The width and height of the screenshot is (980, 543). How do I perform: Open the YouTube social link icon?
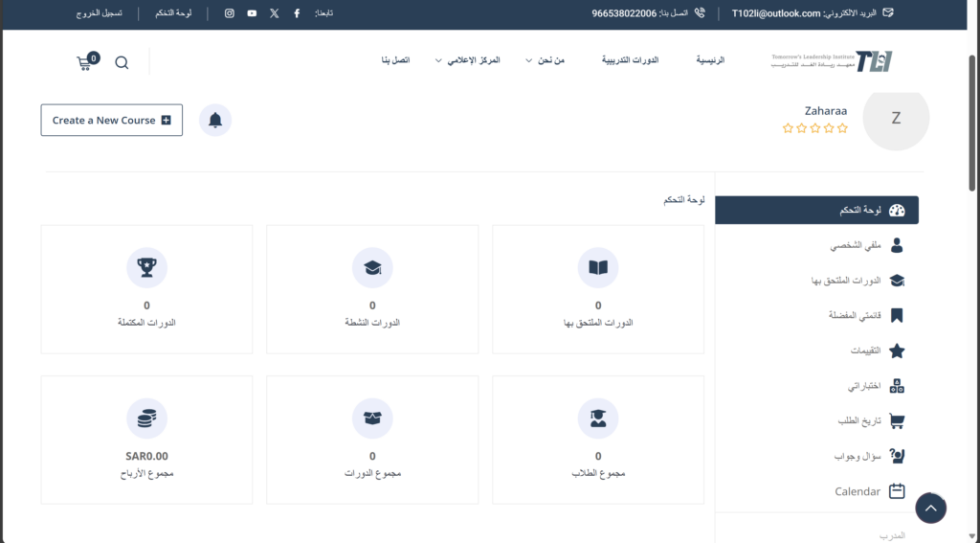coord(252,13)
